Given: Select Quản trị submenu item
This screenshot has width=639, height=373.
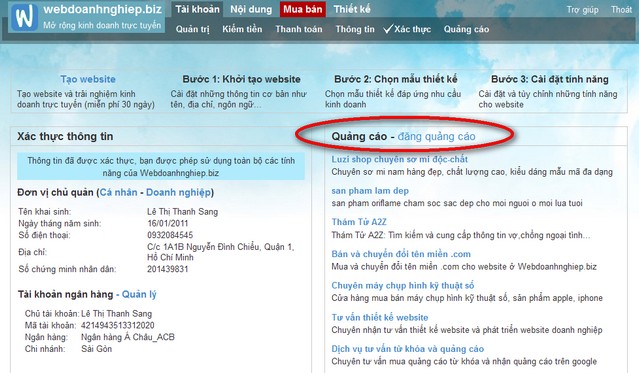Looking at the screenshot, I should [192, 29].
